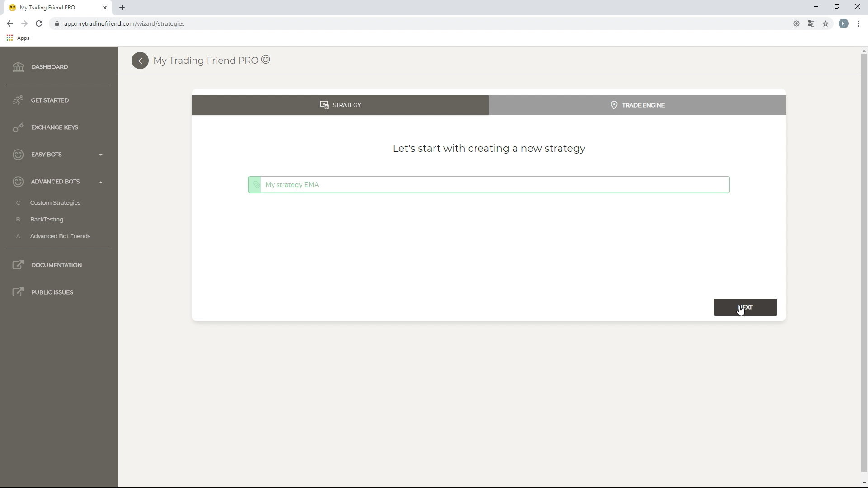Click the zoom/install plus icon in address bar
The image size is (868, 488).
point(797,23)
